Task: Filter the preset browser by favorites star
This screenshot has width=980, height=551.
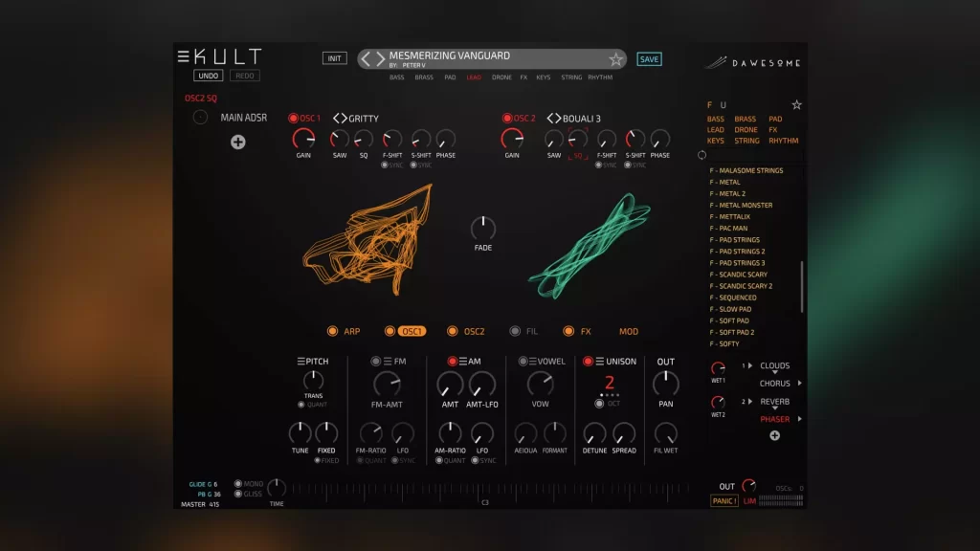Action: [796, 105]
